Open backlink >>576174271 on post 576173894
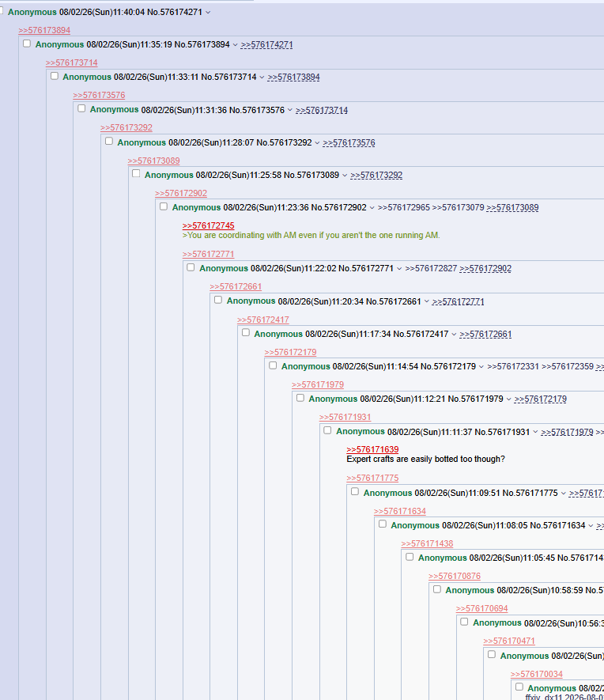Viewport: 604px width, 700px height. tap(266, 44)
